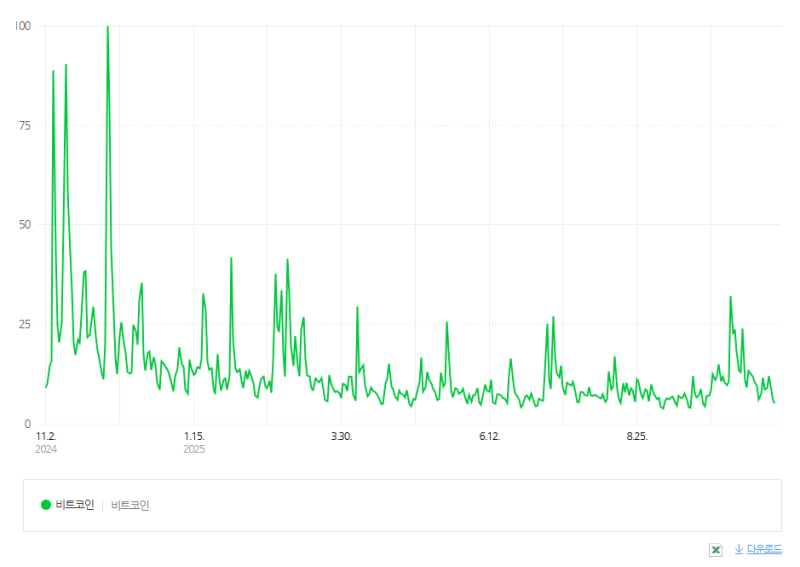This screenshot has width=800, height=567.
Task: Click the chart peak reaching 100
Action: pos(108,27)
